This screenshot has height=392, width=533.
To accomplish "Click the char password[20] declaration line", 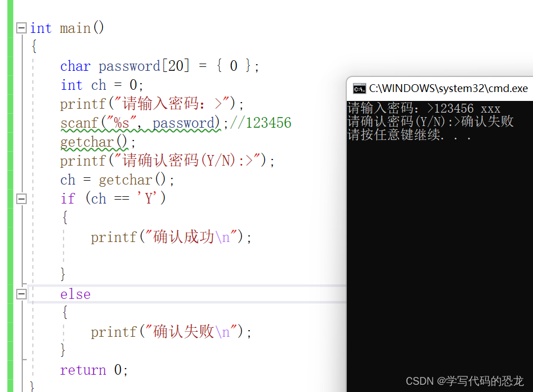I will [x=159, y=66].
